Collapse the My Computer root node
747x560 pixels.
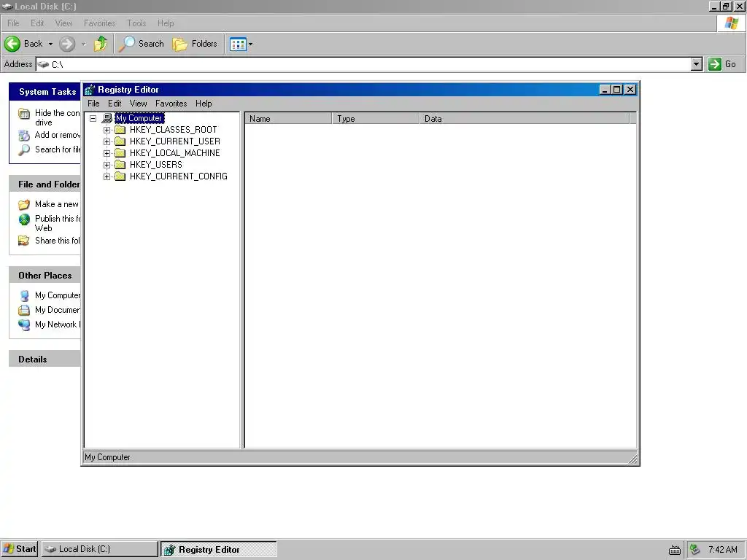point(93,118)
